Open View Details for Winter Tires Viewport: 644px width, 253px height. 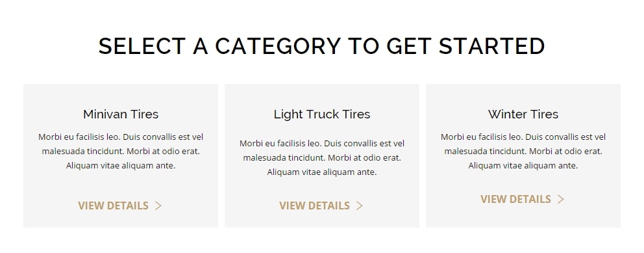[x=523, y=199]
